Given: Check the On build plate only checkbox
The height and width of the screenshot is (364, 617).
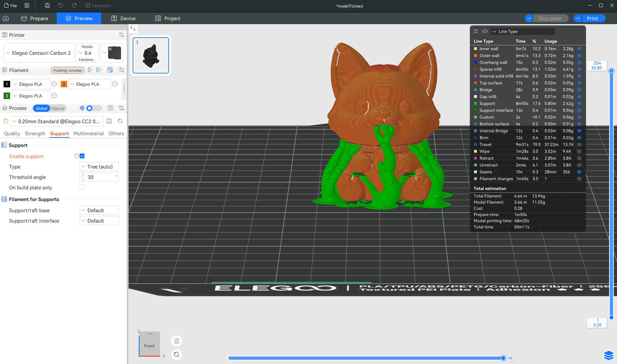Looking at the screenshot, I should [x=82, y=187].
